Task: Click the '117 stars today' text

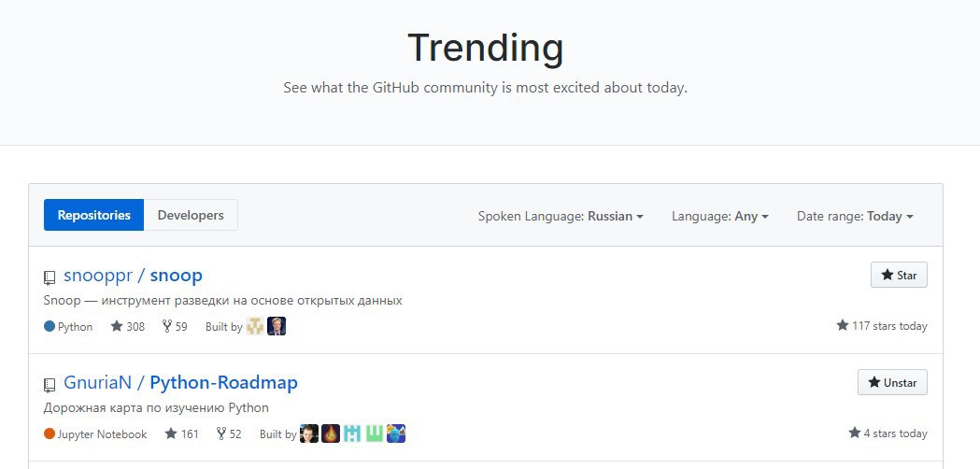Action: (882, 326)
